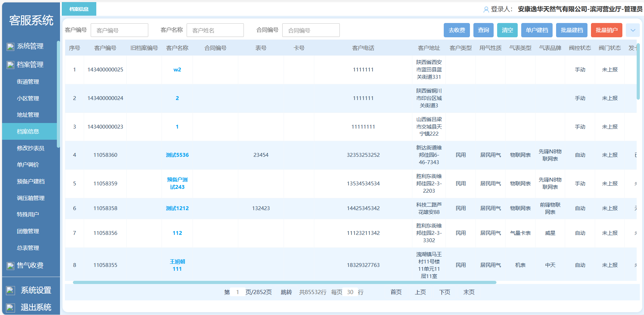Click the 威星 meter brand cell
This screenshot has width=644, height=315.
pos(550,233)
